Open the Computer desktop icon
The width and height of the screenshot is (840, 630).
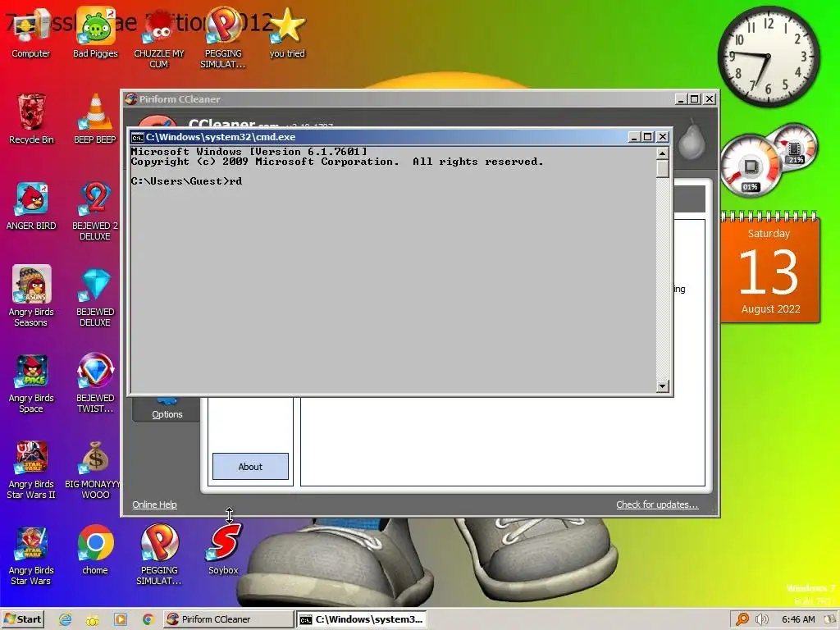coord(30,33)
